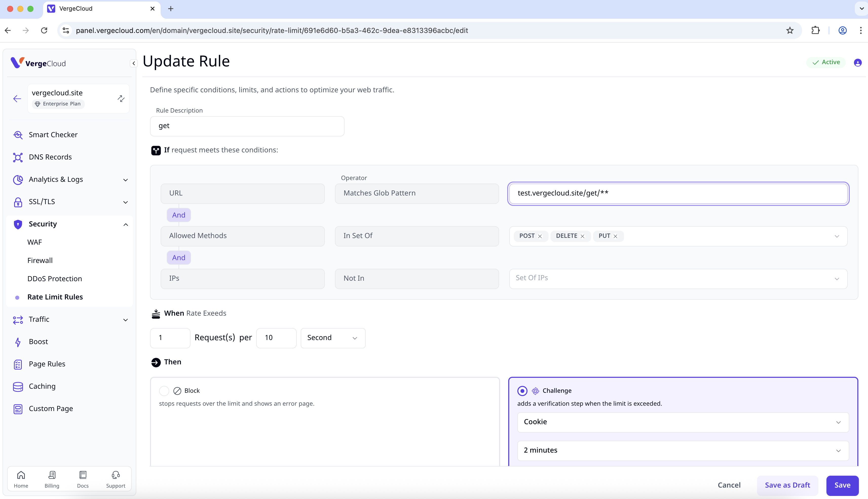
Task: Click the Boost lightning icon
Action: tap(18, 342)
